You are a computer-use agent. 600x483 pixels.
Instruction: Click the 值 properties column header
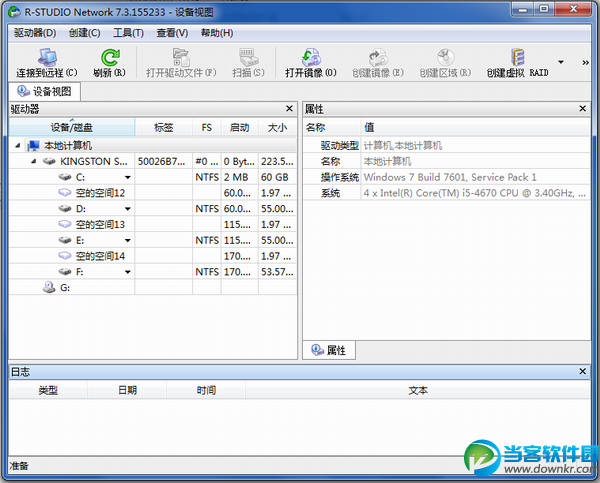click(475, 127)
